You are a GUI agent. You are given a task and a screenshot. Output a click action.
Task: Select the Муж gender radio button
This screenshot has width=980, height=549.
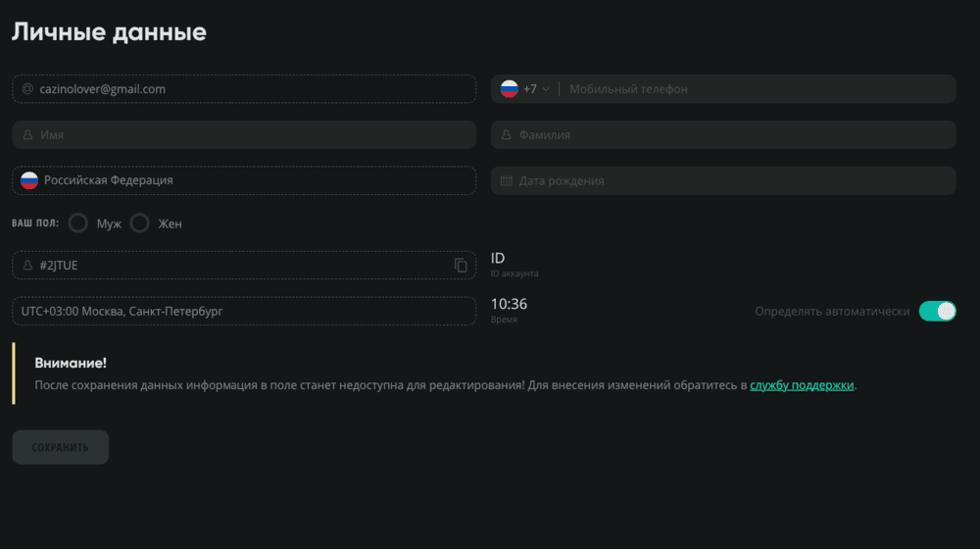pos(78,224)
